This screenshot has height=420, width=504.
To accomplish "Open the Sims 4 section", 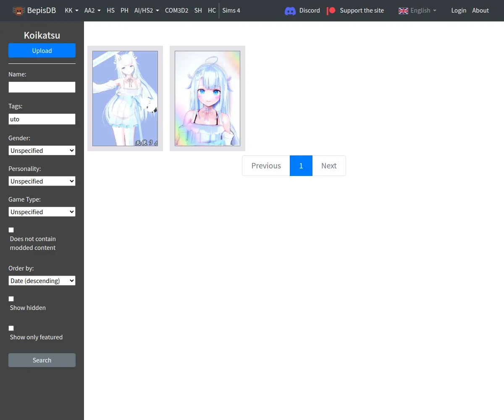I will pyautogui.click(x=231, y=10).
